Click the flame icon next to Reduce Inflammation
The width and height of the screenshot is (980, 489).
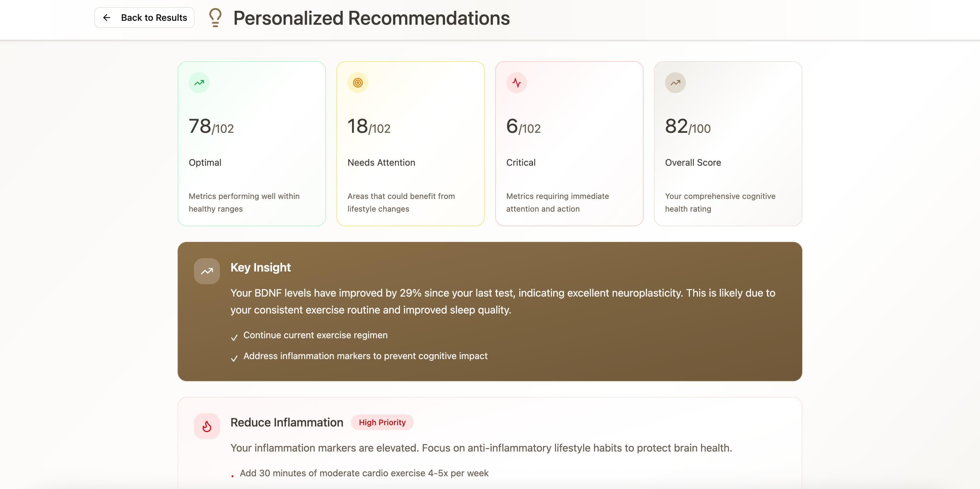[207, 426]
